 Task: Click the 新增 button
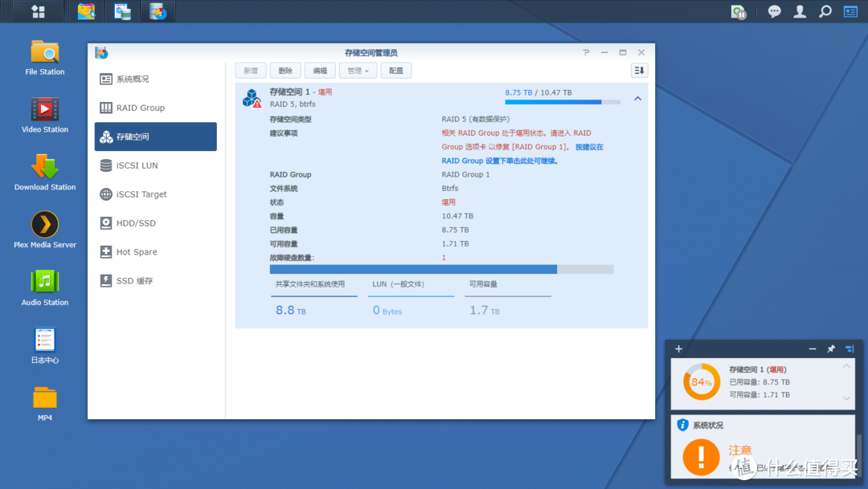point(251,71)
